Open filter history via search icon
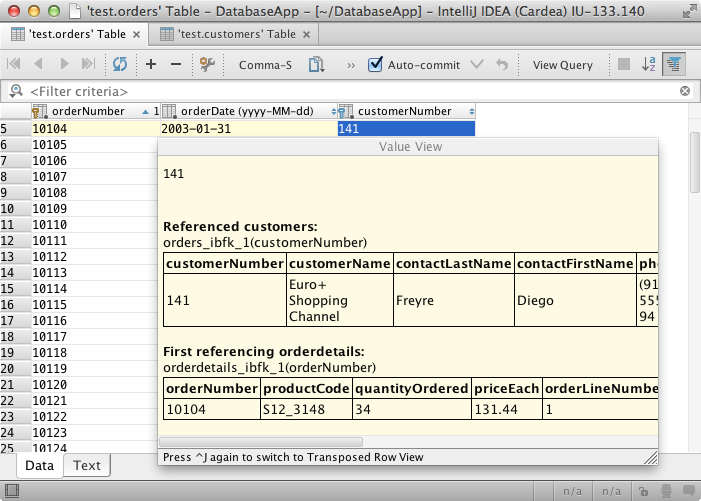 coord(16,91)
